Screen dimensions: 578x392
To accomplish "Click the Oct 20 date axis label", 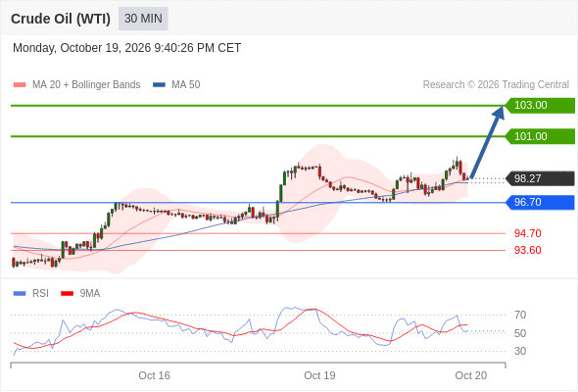I will (x=471, y=375).
